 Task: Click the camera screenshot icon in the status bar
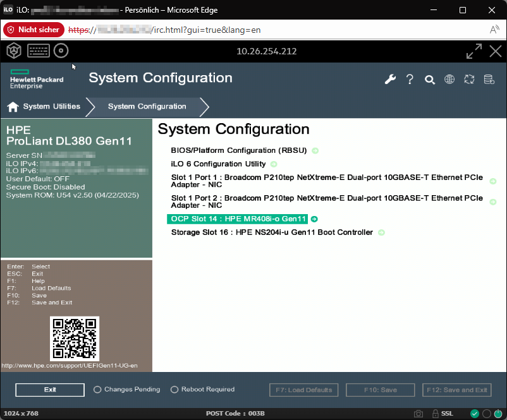418,414
